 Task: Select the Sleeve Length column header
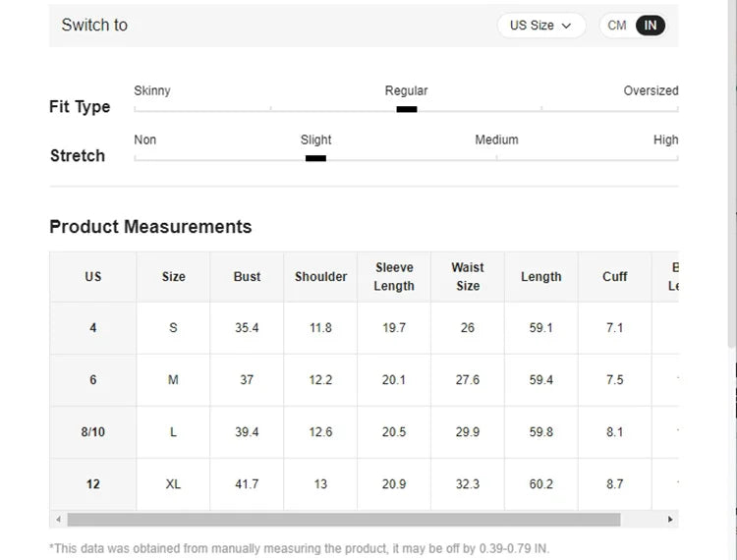tap(394, 277)
